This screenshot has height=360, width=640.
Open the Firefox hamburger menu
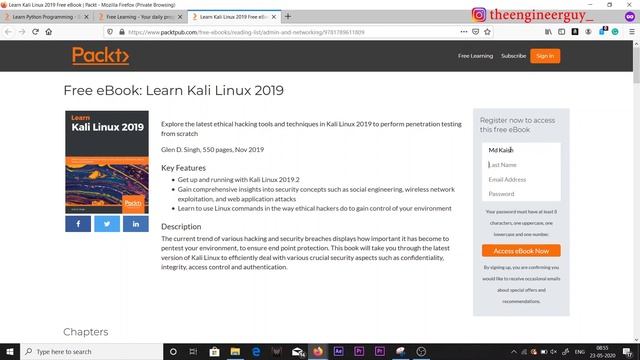coord(631,32)
